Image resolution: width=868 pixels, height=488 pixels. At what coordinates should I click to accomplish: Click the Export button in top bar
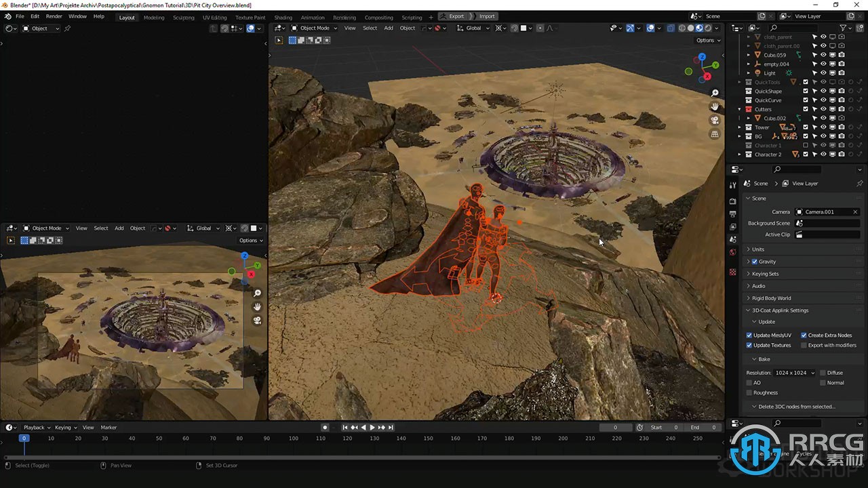(x=454, y=16)
